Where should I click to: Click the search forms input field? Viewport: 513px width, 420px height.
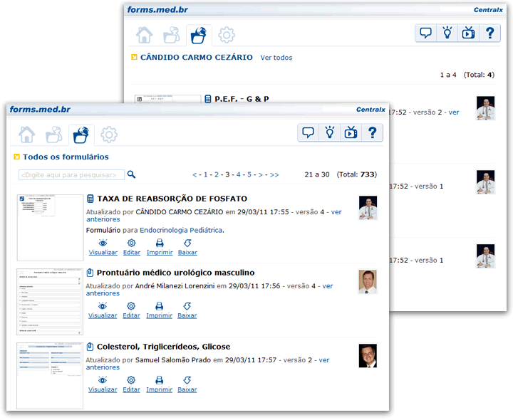71,174
